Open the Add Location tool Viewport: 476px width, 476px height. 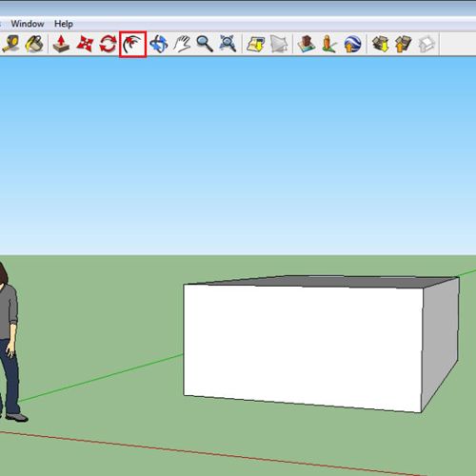(x=256, y=44)
